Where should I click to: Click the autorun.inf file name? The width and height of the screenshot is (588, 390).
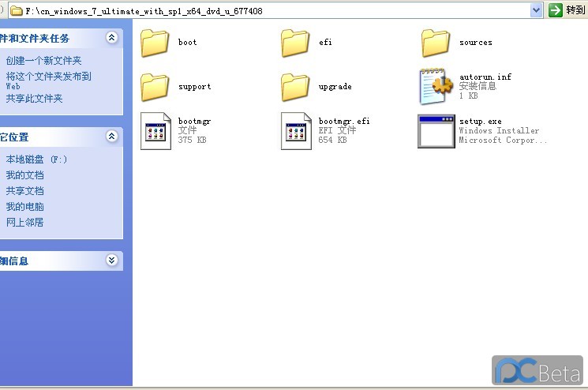[485, 77]
